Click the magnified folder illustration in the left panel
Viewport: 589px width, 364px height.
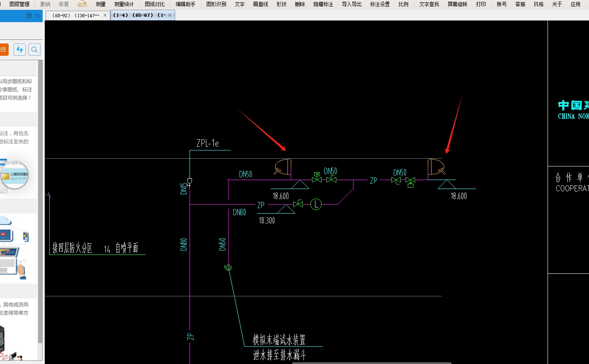14,175
